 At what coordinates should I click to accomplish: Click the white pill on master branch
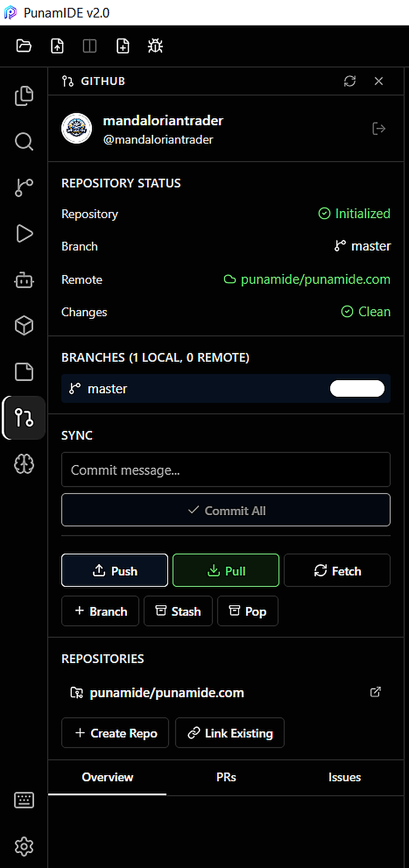(357, 388)
